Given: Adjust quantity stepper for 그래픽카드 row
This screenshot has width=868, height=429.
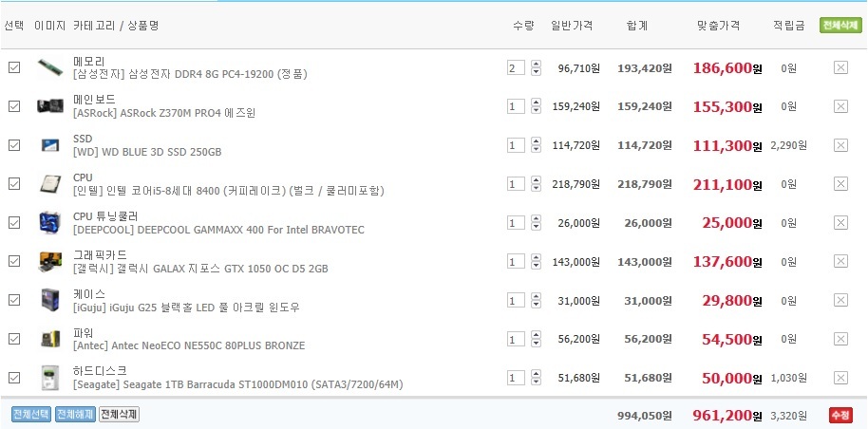Looking at the screenshot, I should (536, 261).
